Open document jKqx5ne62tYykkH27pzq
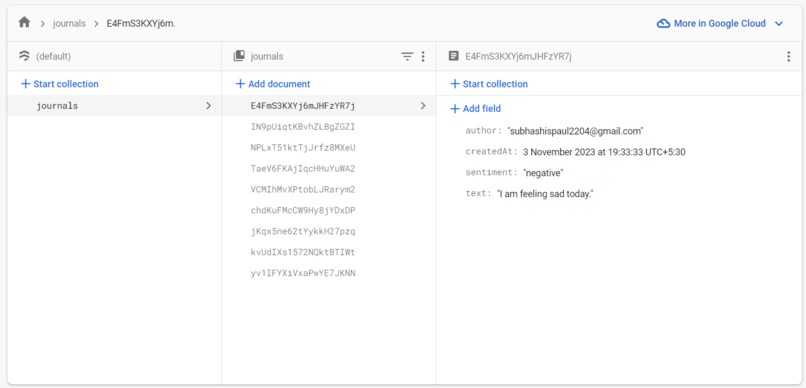Screen dimensions: 806x388 pos(303,231)
